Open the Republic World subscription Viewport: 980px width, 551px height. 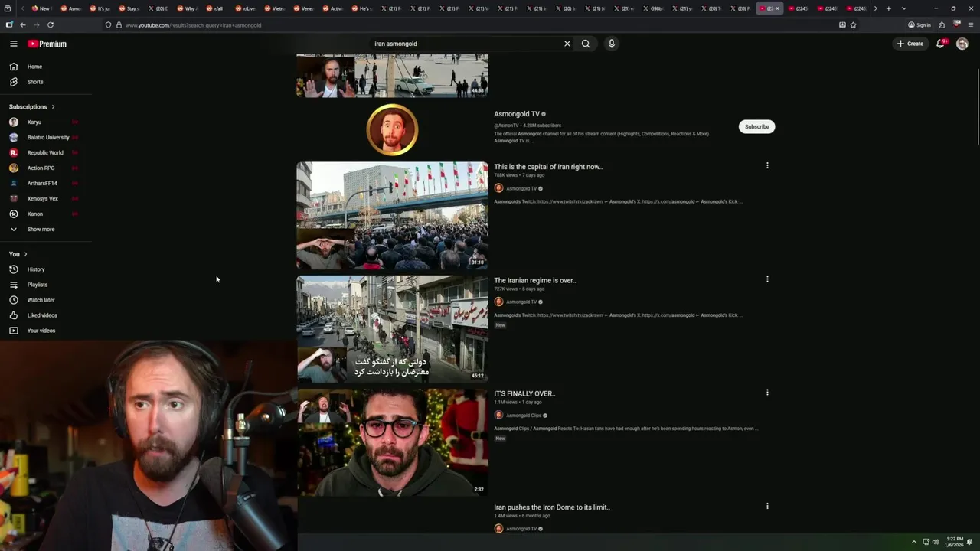click(46, 152)
